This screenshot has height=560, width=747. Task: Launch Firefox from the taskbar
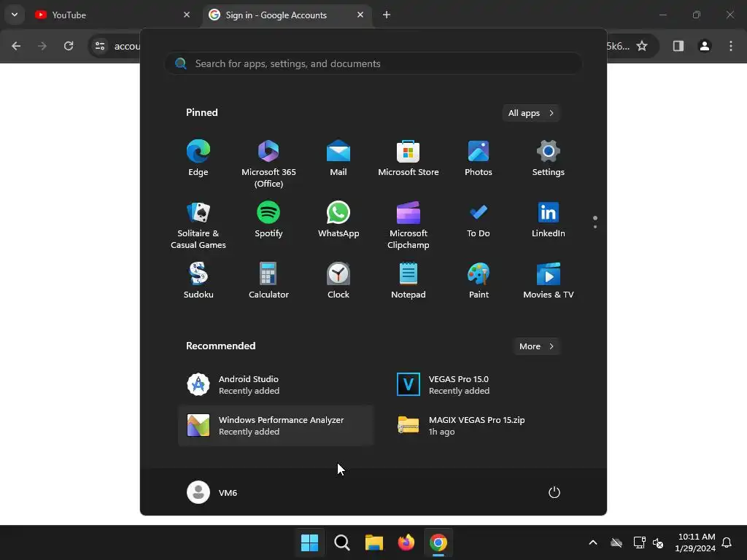(406, 542)
